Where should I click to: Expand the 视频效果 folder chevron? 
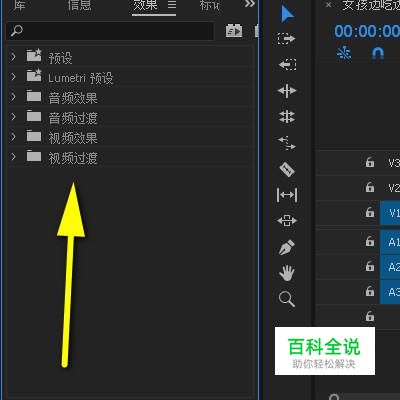[13, 137]
